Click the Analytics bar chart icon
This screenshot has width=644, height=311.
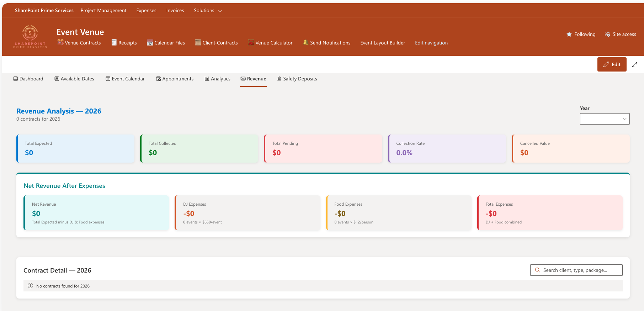(x=207, y=79)
